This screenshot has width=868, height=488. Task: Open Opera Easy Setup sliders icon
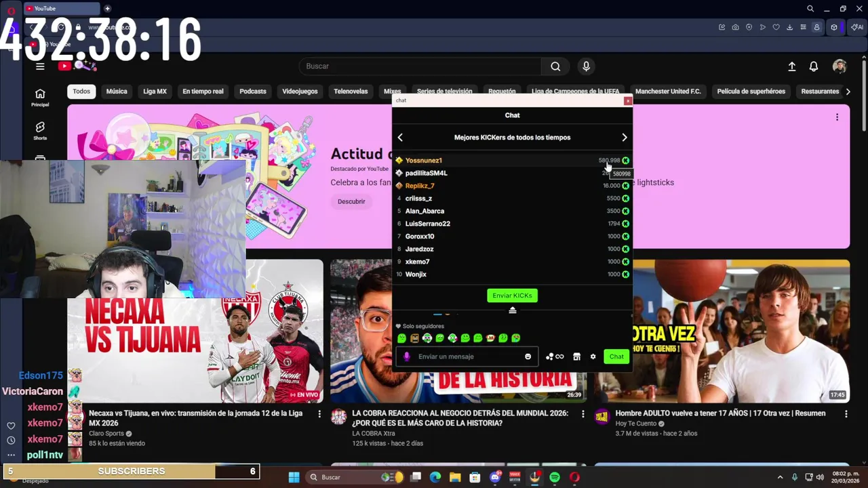coord(803,27)
